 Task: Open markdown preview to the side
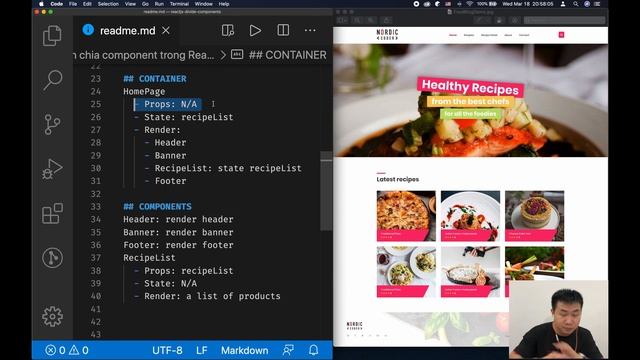(x=228, y=30)
